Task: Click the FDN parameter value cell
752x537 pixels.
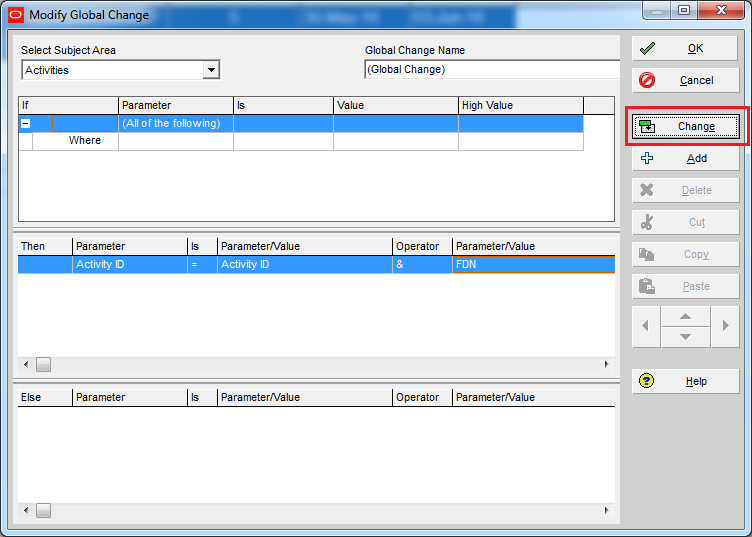Action: (532, 265)
